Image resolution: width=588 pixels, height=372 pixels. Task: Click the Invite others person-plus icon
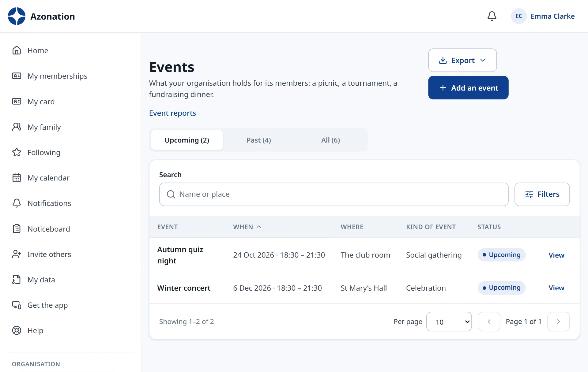point(17,254)
